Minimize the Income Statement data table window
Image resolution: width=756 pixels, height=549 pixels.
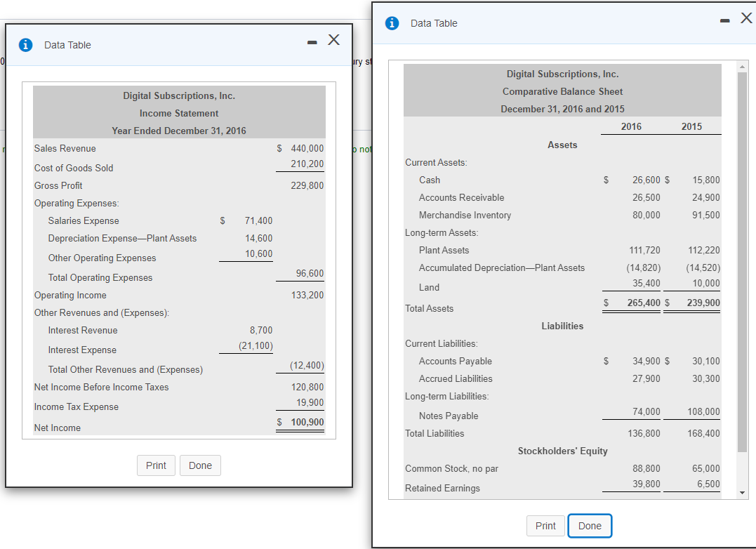tap(312, 43)
